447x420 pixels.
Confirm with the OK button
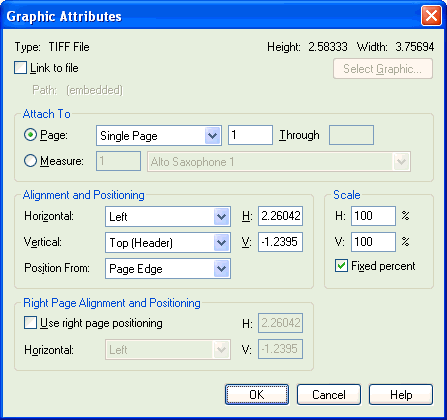coord(257,395)
